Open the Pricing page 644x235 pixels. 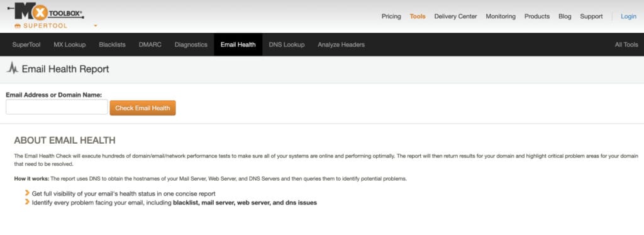pyautogui.click(x=391, y=16)
